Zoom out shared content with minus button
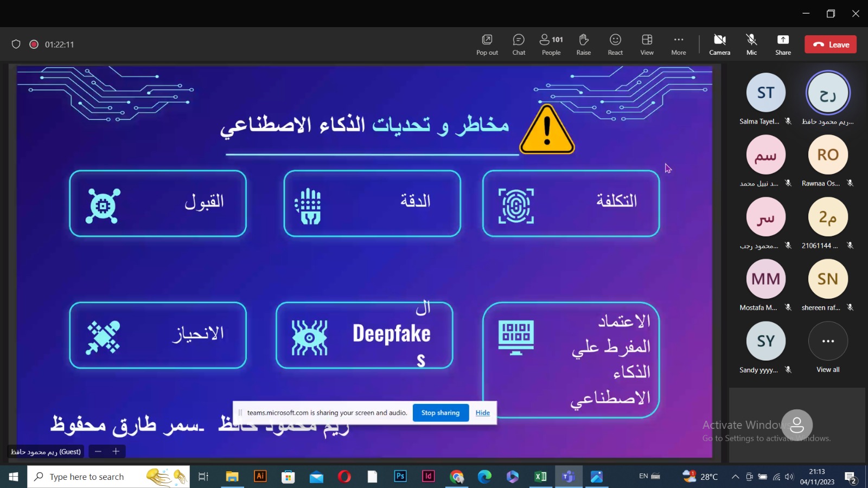The width and height of the screenshot is (868, 488). tap(98, 451)
